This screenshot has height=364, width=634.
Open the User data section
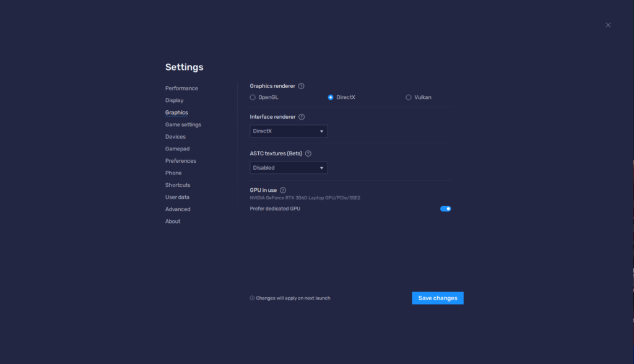point(177,197)
